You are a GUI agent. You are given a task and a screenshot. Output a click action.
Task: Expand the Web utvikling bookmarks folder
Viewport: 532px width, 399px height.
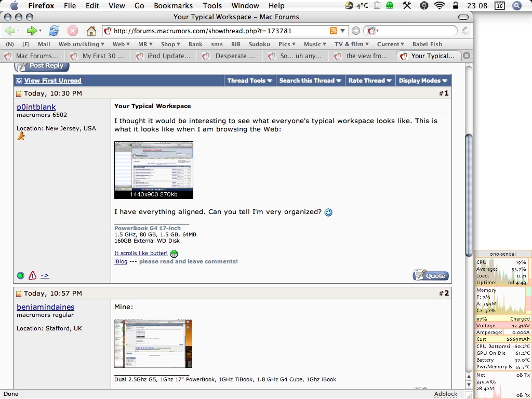82,44
